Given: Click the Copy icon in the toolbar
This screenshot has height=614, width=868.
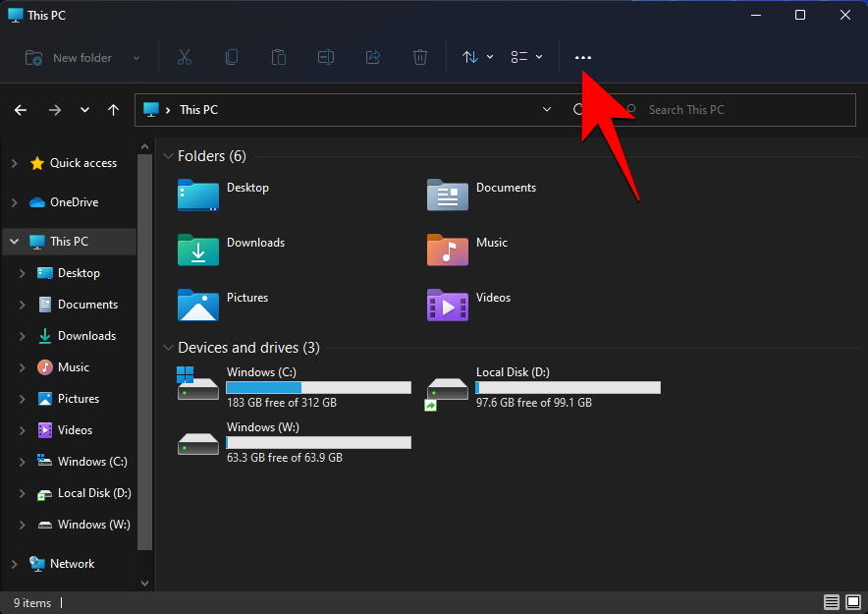Looking at the screenshot, I should click(x=232, y=57).
